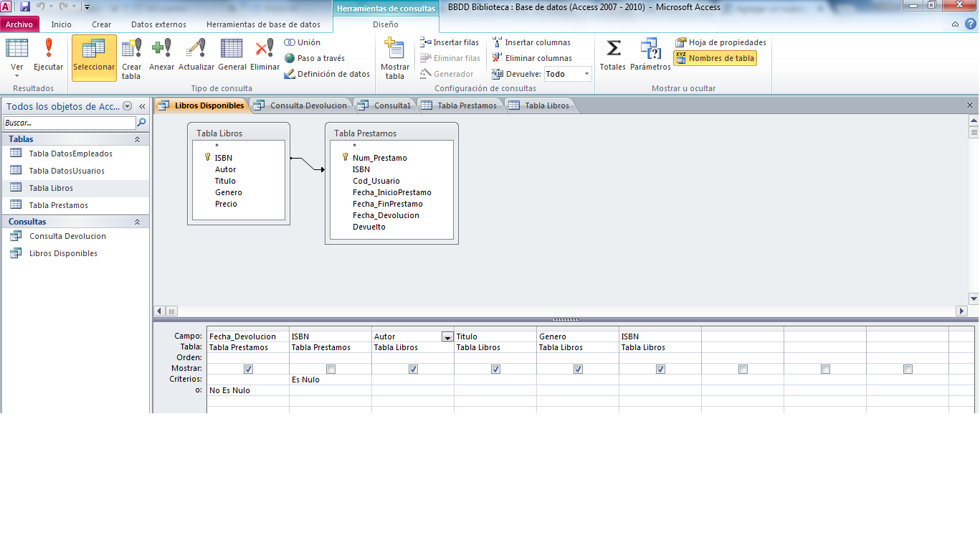Screen dimensions: 980x551
Task: Click the Undo icon in quick access toolbar
Action: point(41,6)
